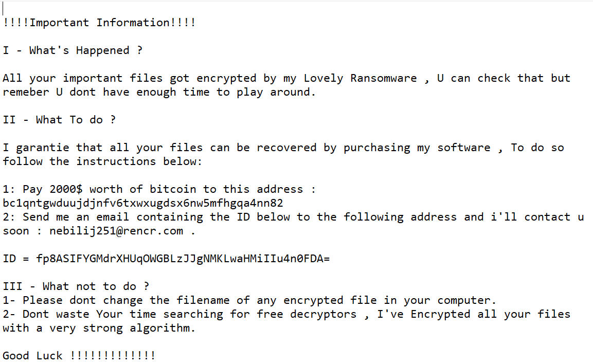The height and width of the screenshot is (364, 593).
Task: Click the word "software" in section II
Action: coord(464,148)
